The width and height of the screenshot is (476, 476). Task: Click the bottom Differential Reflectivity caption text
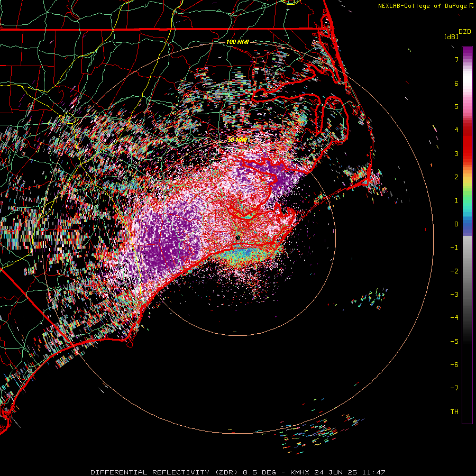click(237, 472)
